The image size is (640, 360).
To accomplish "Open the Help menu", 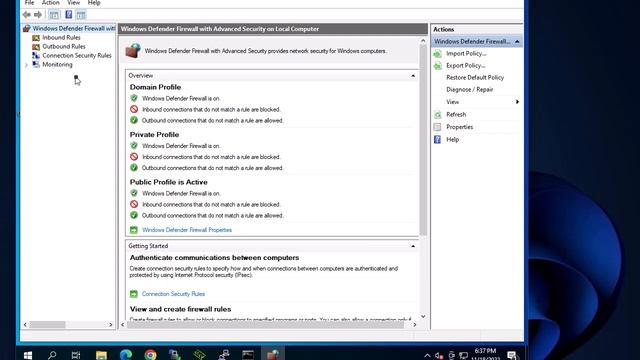I will [94, 3].
